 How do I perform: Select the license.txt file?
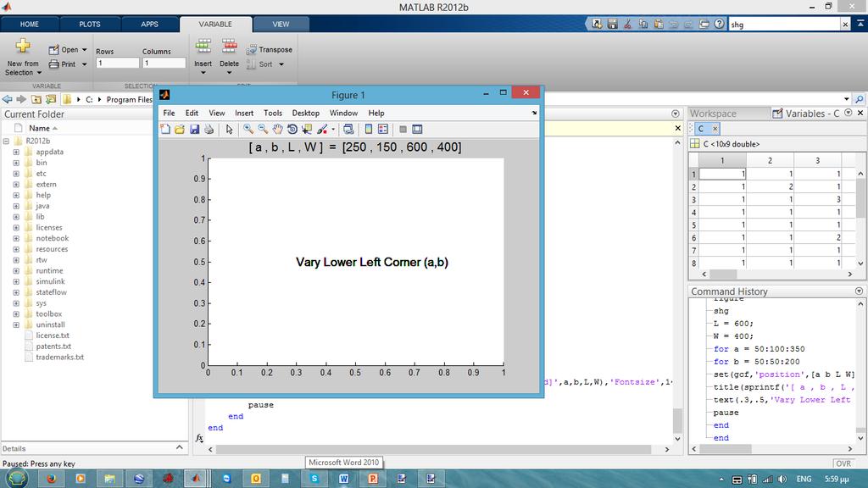pyautogui.click(x=53, y=335)
